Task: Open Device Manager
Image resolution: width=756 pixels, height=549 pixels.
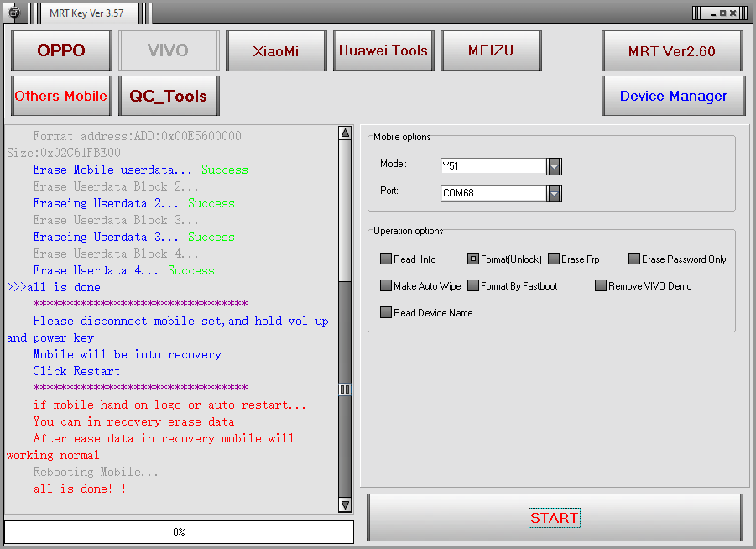Action: [x=674, y=96]
